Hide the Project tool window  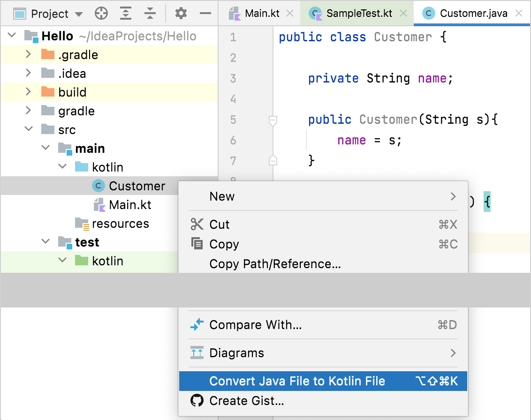point(205,14)
